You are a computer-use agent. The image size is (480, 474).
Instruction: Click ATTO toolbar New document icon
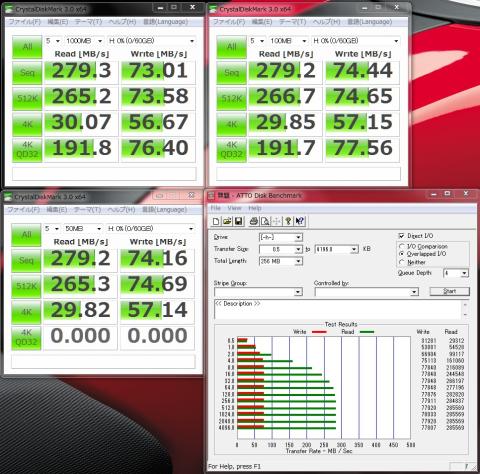[216, 221]
